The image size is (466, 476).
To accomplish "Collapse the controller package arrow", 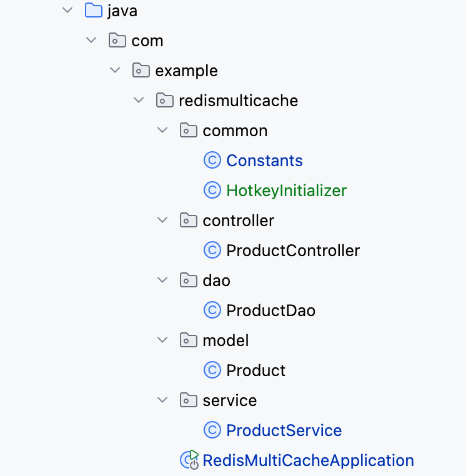I will pyautogui.click(x=162, y=221).
